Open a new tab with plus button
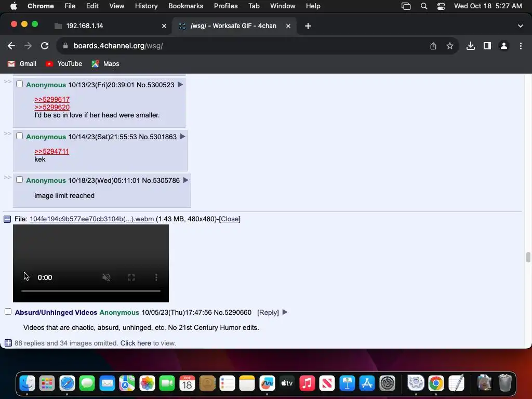532x399 pixels. 308,26
